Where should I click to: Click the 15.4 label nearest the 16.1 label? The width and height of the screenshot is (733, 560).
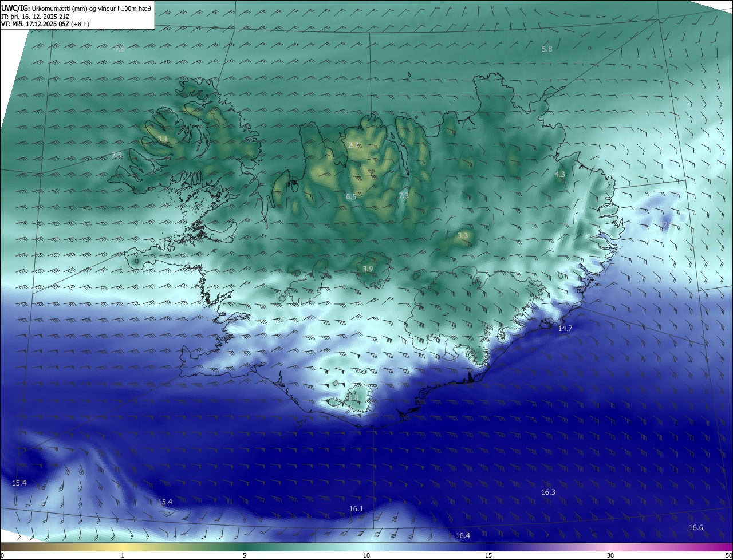[165, 502]
